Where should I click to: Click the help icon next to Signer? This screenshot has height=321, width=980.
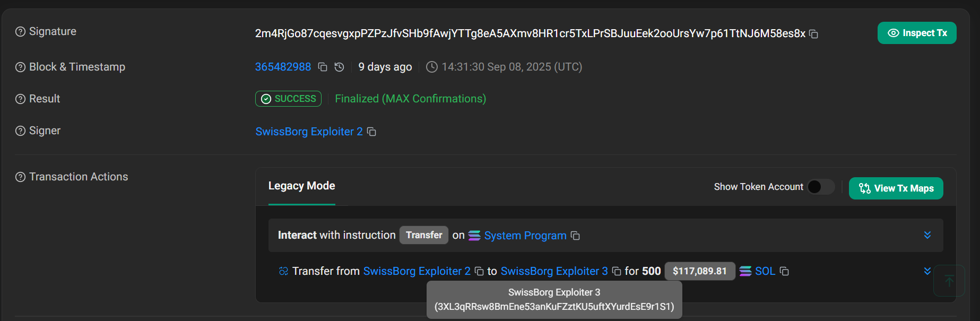pos(20,131)
